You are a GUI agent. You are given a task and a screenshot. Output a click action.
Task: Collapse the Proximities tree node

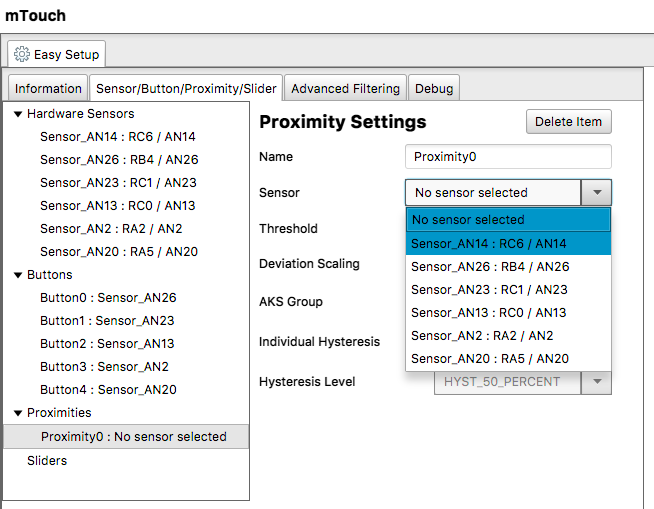pos(18,413)
